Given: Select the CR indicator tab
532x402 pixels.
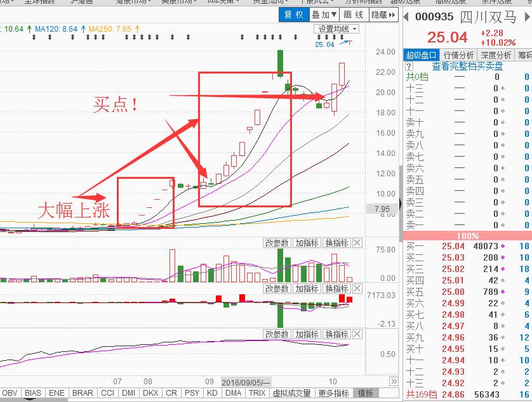Looking at the screenshot, I should pos(171,393).
